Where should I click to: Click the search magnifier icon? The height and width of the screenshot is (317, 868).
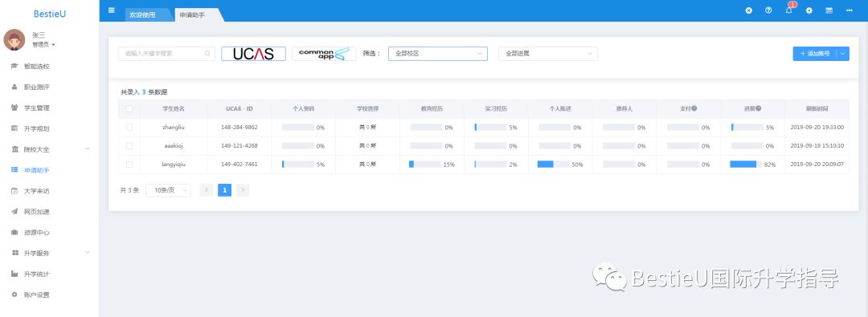207,54
